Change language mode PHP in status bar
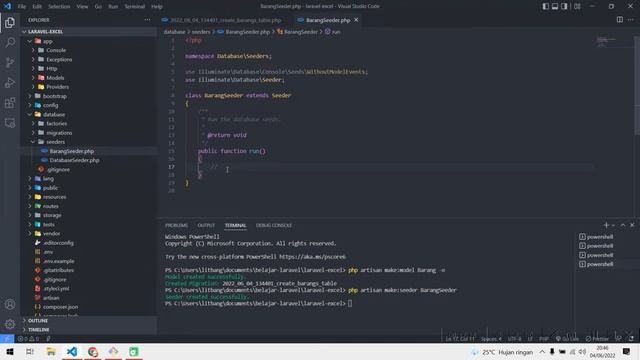The image size is (640, 360). pos(544,338)
